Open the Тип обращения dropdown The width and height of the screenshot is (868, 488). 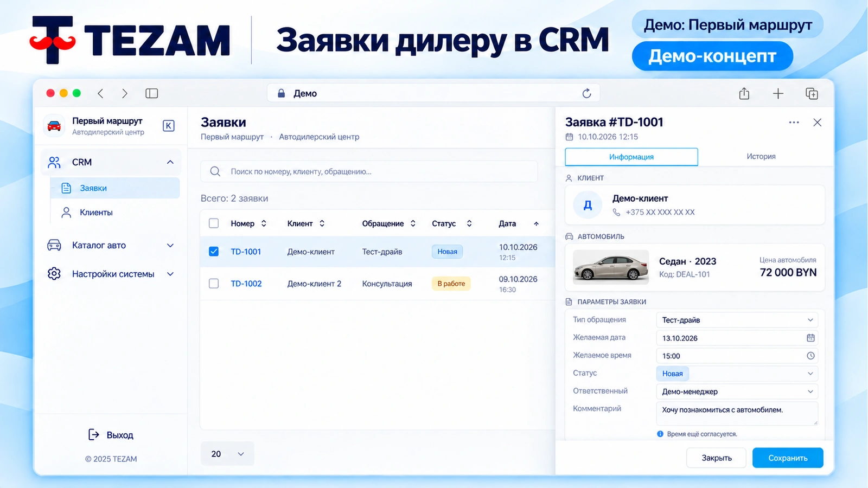(x=737, y=320)
